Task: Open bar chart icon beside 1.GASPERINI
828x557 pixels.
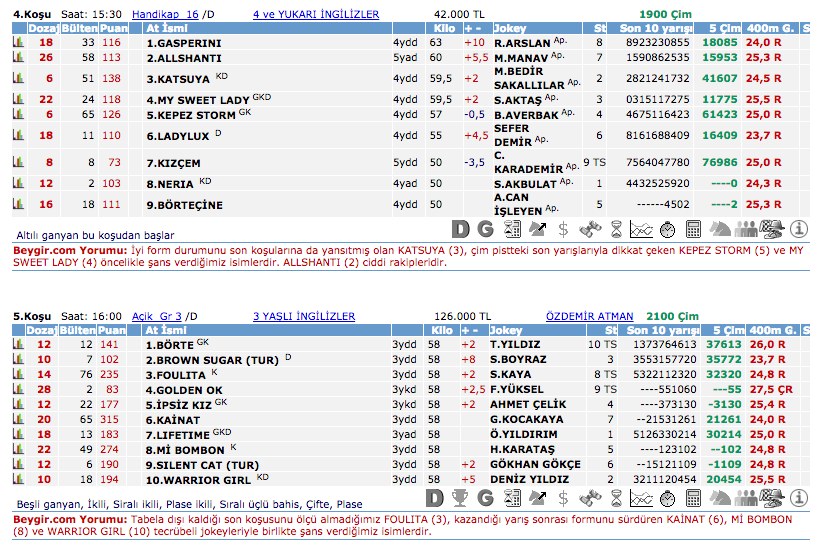Action: pyautogui.click(x=17, y=43)
